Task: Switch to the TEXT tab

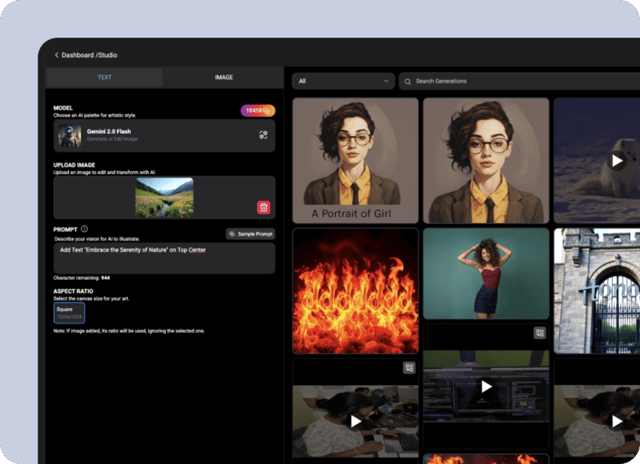Action: [x=104, y=77]
